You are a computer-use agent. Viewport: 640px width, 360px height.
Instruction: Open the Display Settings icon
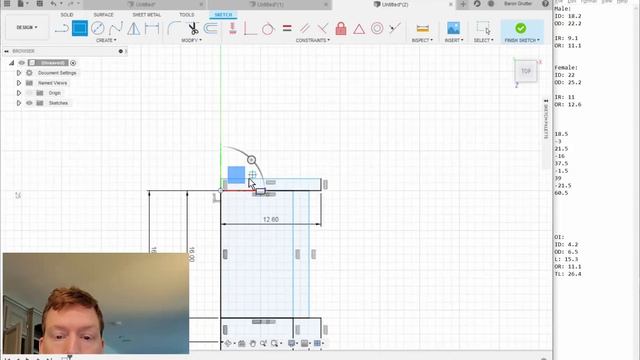[x=293, y=344]
